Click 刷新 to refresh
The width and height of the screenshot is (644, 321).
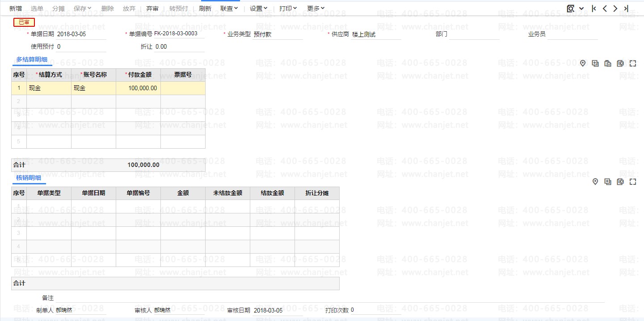[x=205, y=8]
